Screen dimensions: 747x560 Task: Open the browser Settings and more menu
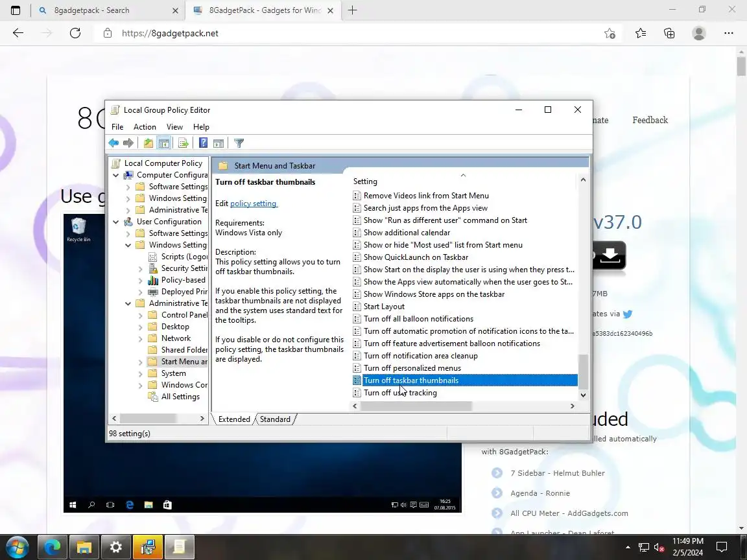click(x=729, y=33)
